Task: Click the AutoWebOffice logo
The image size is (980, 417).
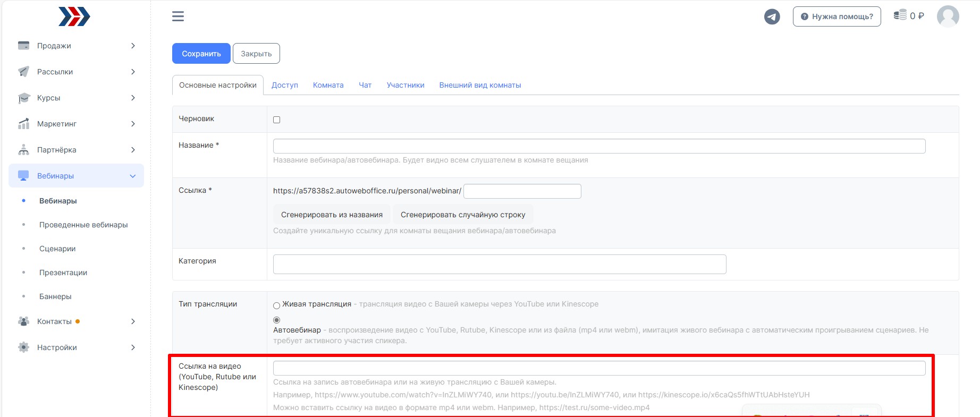Action: (x=74, y=17)
